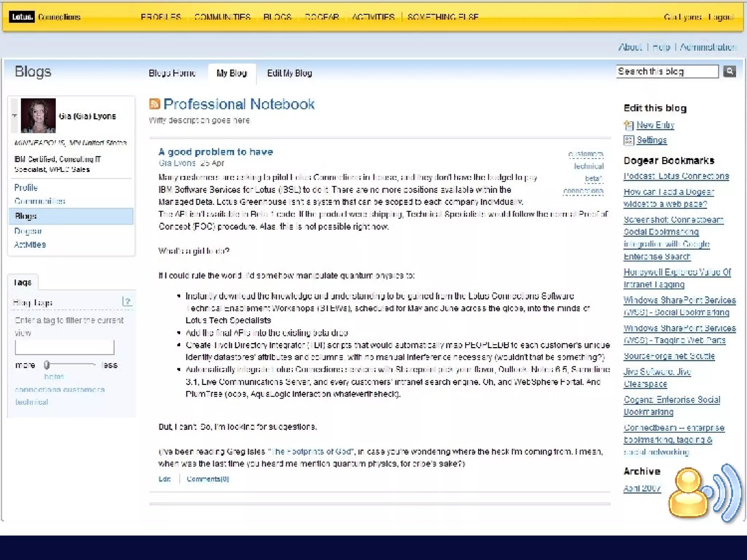Click the Settings icon under Edit this blog
This screenshot has height=560, width=747.
[628, 140]
